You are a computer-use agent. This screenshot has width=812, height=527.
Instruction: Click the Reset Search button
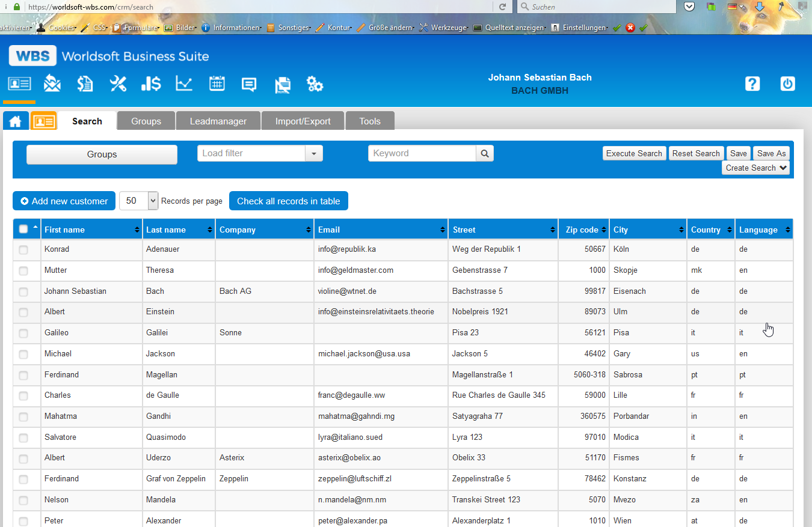point(696,153)
